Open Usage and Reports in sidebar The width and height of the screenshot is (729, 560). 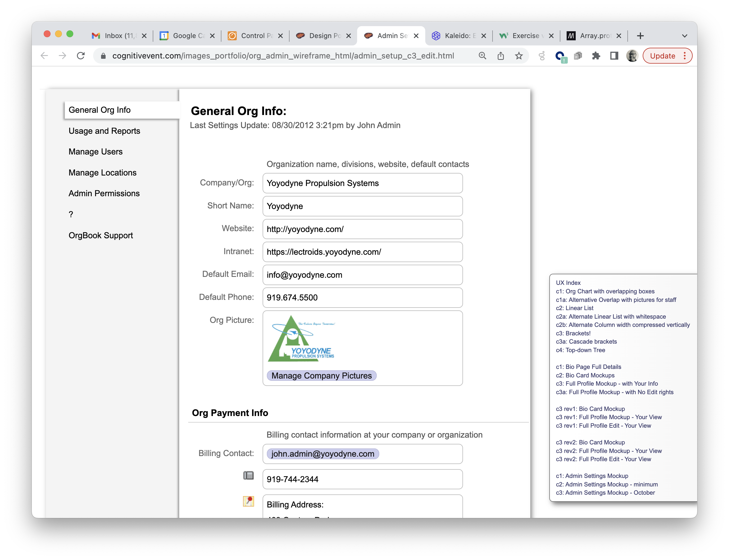pyautogui.click(x=104, y=131)
